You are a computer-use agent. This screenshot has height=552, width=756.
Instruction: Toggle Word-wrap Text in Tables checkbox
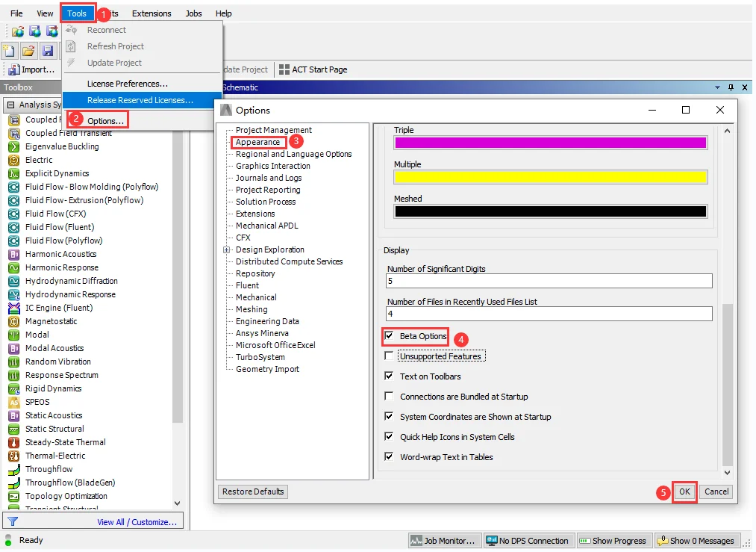pyautogui.click(x=389, y=456)
